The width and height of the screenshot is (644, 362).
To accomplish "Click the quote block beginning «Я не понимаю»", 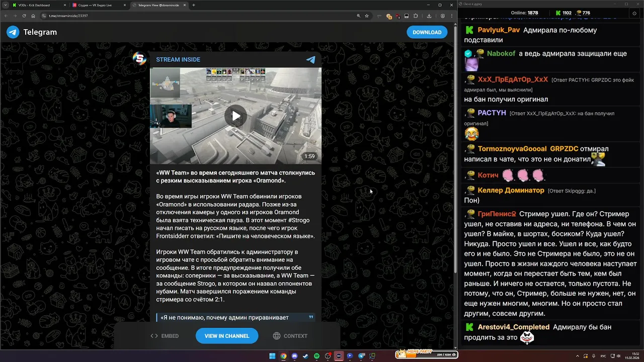I will 235,317.
